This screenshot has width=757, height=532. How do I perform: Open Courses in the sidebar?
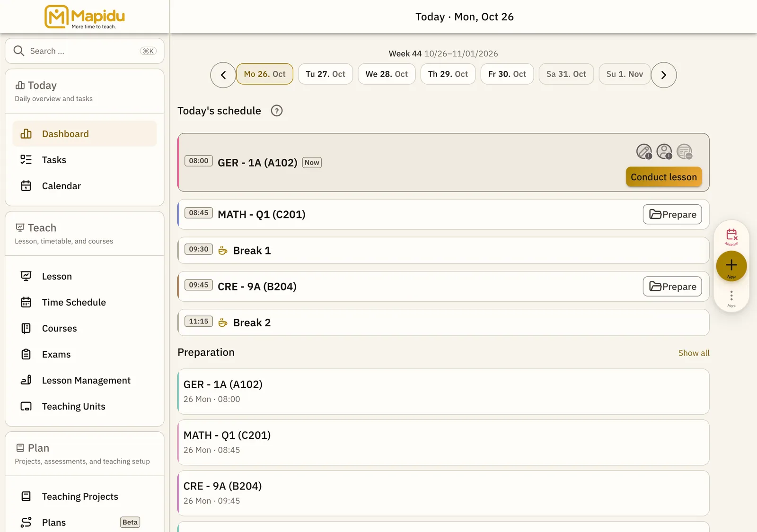click(85, 328)
